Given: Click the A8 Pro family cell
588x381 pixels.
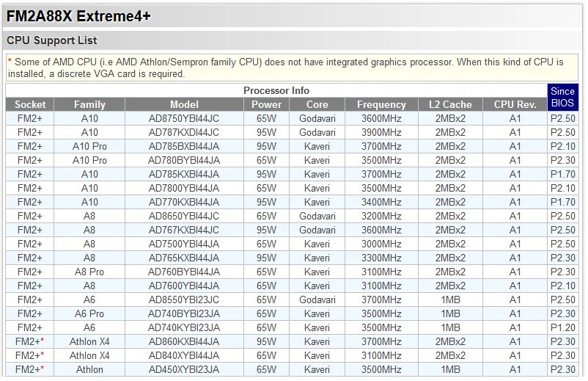Looking at the screenshot, I should (x=89, y=272).
